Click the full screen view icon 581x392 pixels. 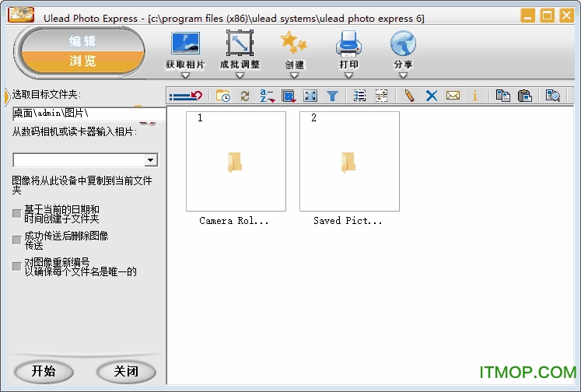point(310,96)
